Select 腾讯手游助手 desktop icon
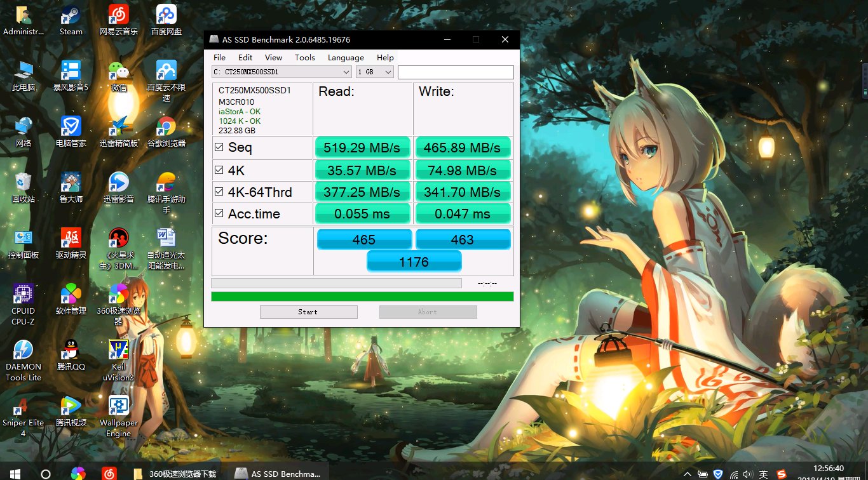Image resolution: width=868 pixels, height=480 pixels. [166, 192]
